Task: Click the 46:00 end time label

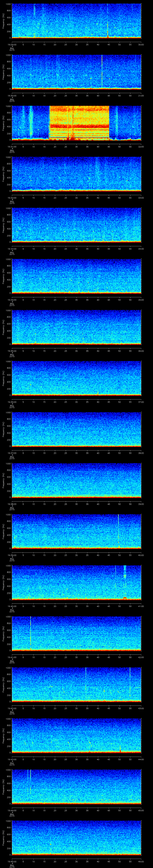Action: point(141,861)
